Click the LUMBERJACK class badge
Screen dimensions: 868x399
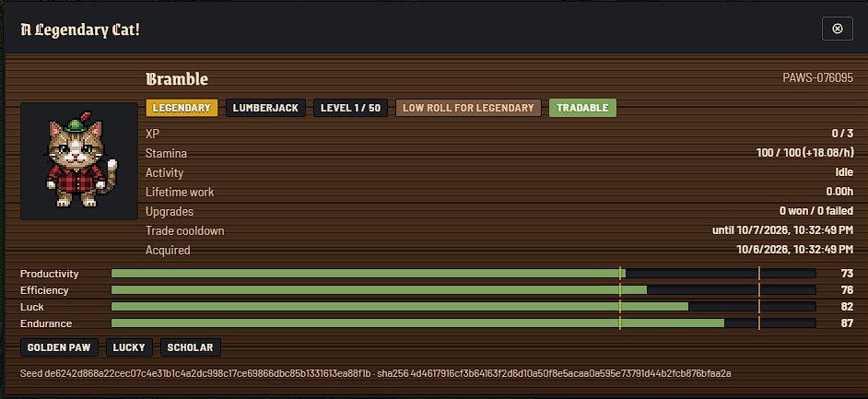click(265, 108)
